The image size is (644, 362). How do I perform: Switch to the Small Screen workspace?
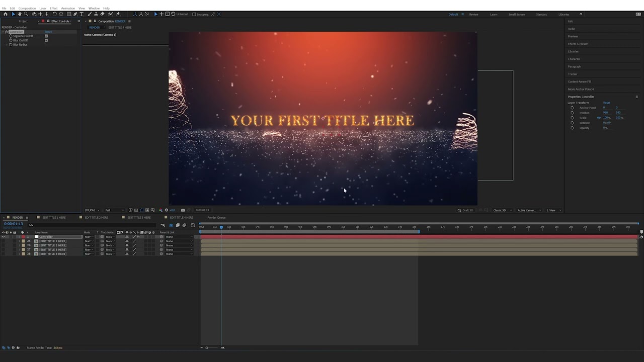517,14
